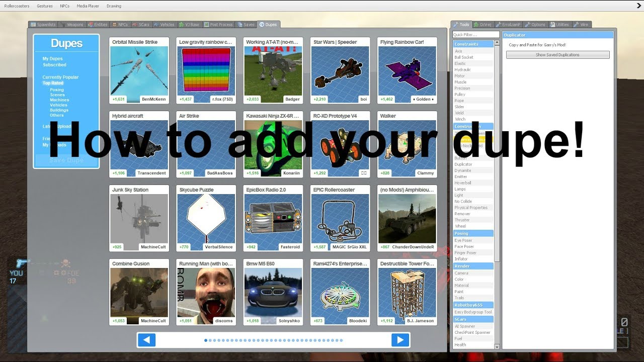Open the Post Process tab

pos(219,24)
